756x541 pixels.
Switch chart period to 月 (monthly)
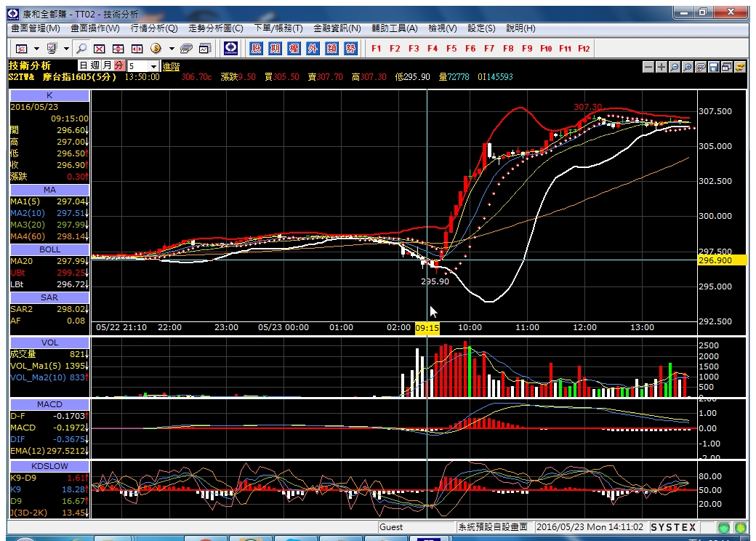107,65
